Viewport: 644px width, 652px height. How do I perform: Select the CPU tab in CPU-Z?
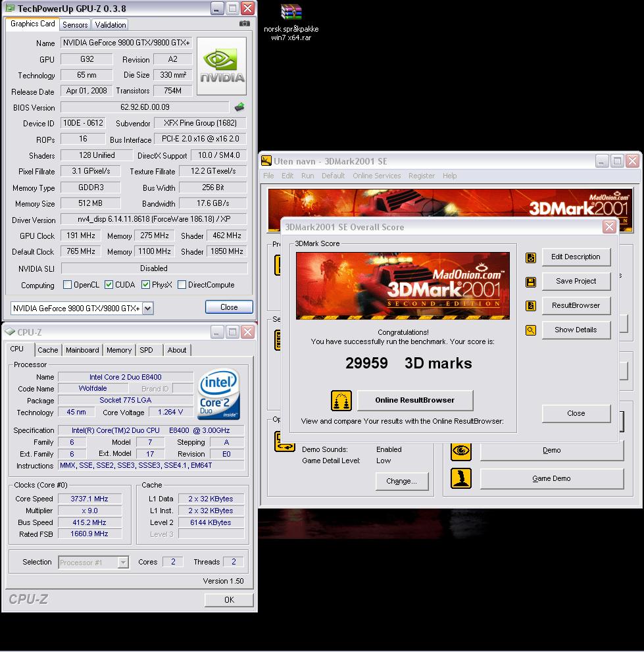[x=16, y=349]
